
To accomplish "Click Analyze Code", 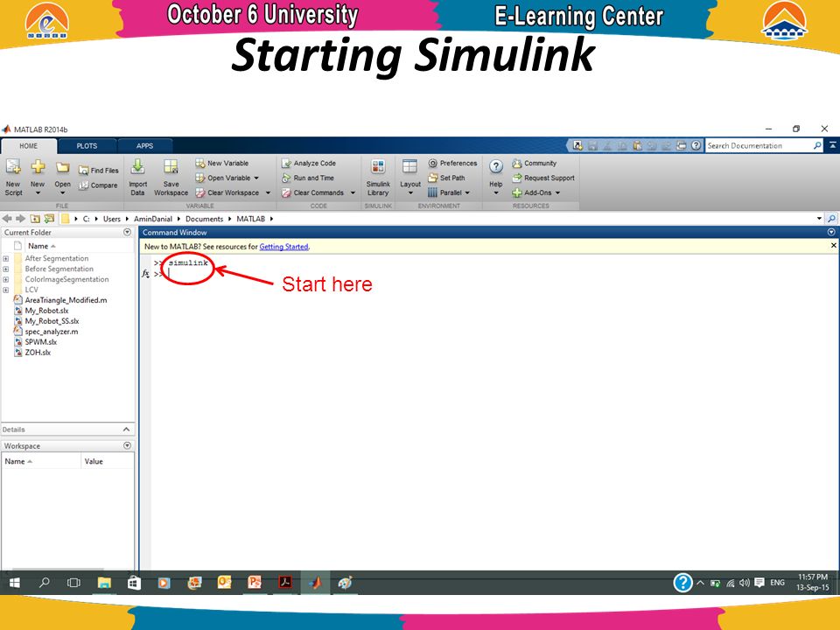I will [309, 163].
